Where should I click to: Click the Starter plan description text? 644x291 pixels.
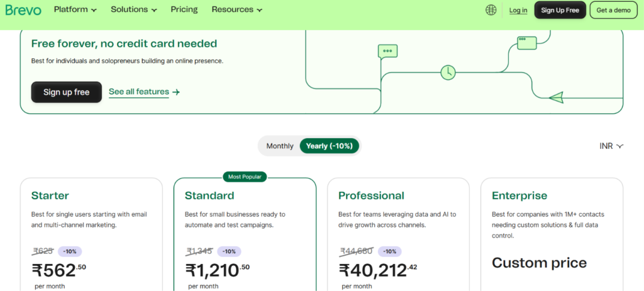[89, 219]
